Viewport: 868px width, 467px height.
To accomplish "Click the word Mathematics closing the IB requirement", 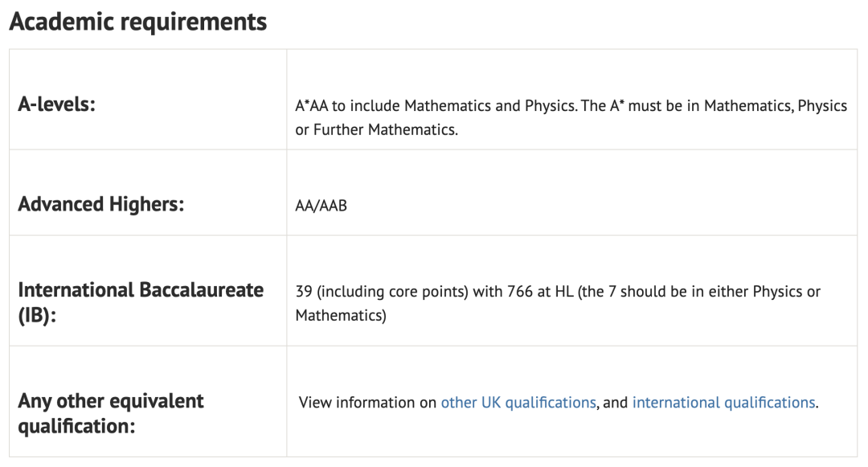I will pyautogui.click(x=339, y=316).
